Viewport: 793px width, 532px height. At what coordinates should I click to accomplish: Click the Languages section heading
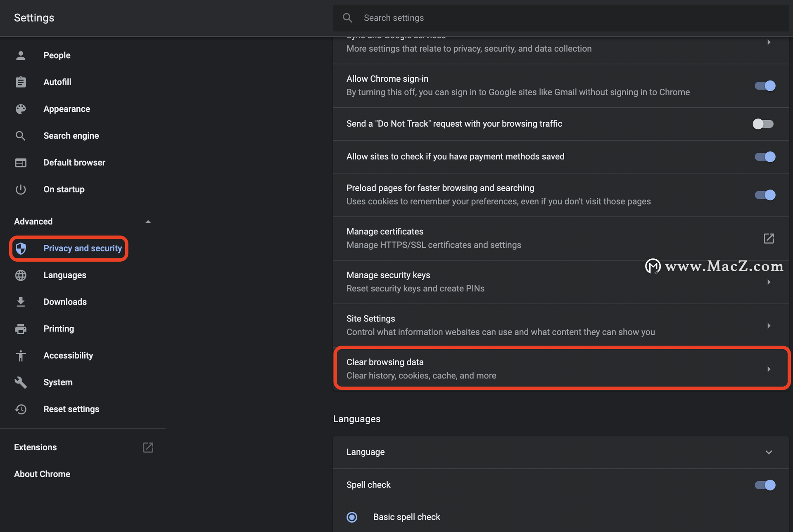(357, 419)
